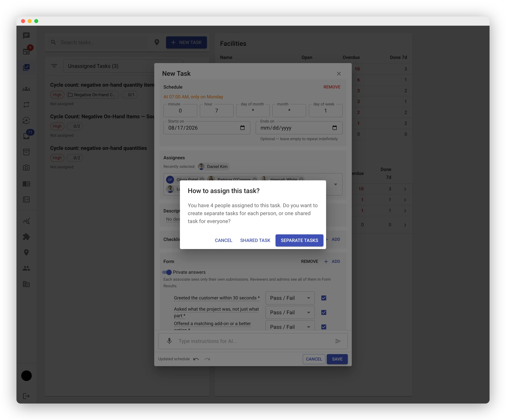
Task: Click the Overdue column header
Action: point(351,57)
